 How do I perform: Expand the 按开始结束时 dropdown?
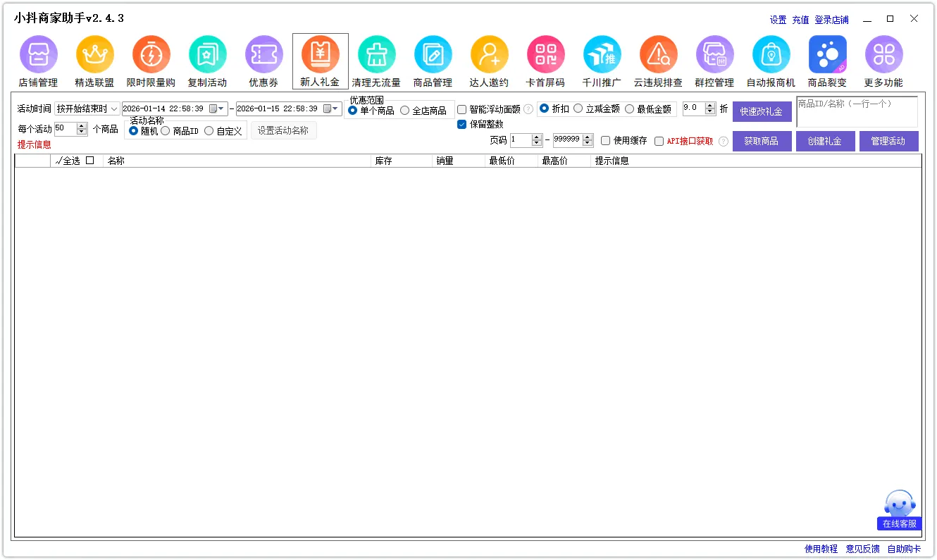pyautogui.click(x=114, y=109)
